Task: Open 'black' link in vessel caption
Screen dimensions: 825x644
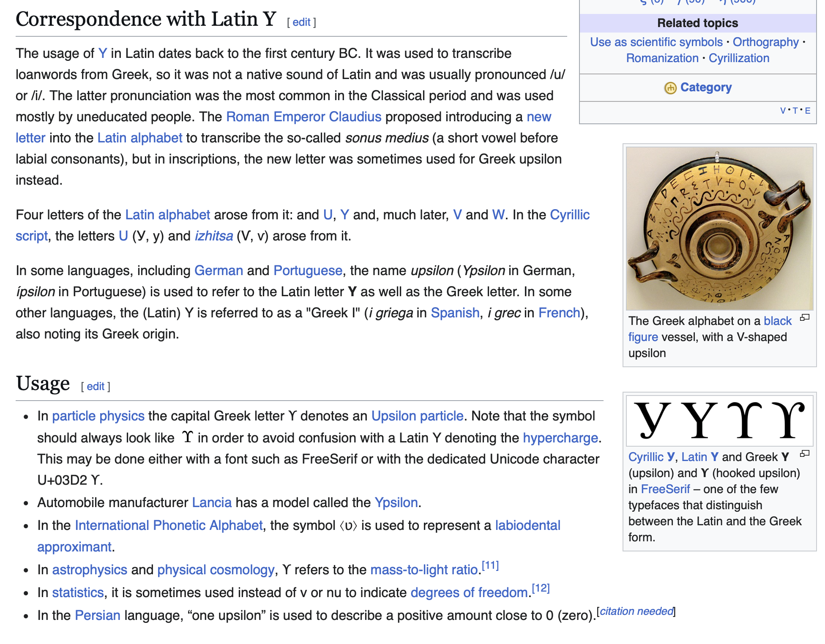Action: click(x=778, y=321)
